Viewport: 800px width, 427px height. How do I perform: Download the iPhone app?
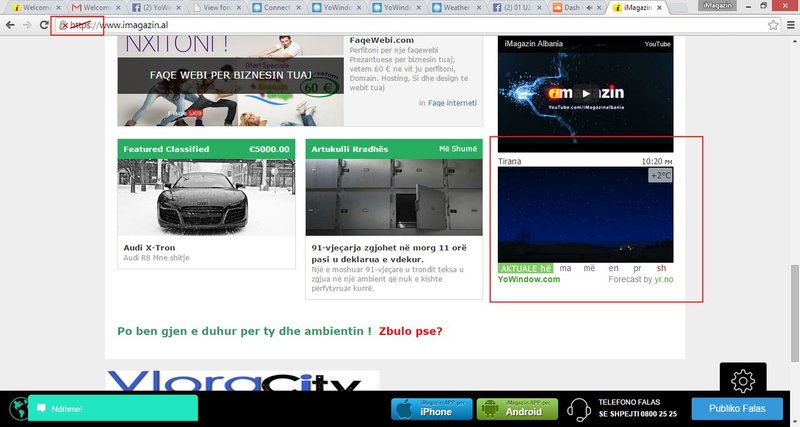point(432,409)
